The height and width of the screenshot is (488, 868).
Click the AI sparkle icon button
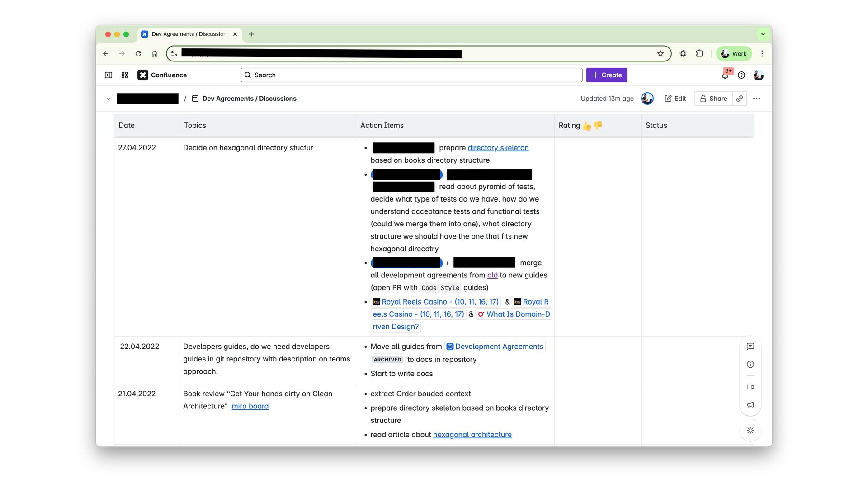[x=750, y=431]
